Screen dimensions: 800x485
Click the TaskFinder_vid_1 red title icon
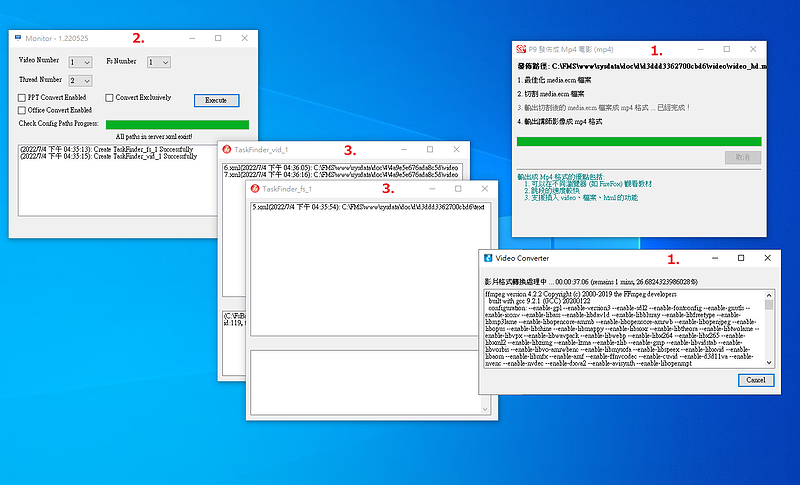(x=227, y=149)
